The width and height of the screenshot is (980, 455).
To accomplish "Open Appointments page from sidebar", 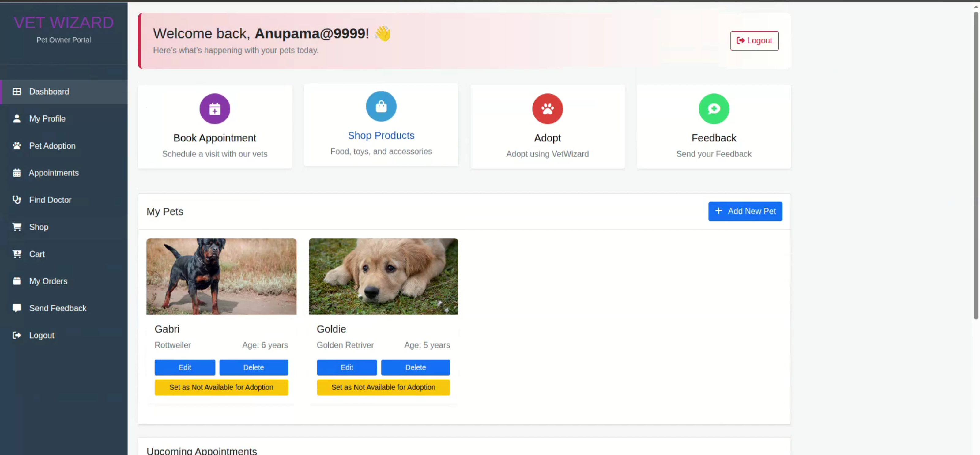I will tap(64, 173).
